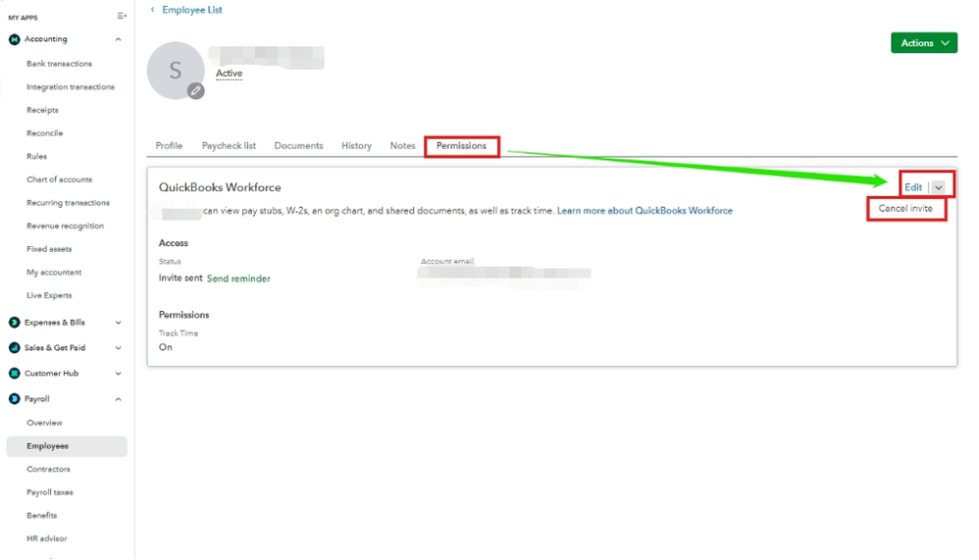The width and height of the screenshot is (979, 560).
Task: Click Edit in QuickBooks Workforce card
Action: coord(913,187)
